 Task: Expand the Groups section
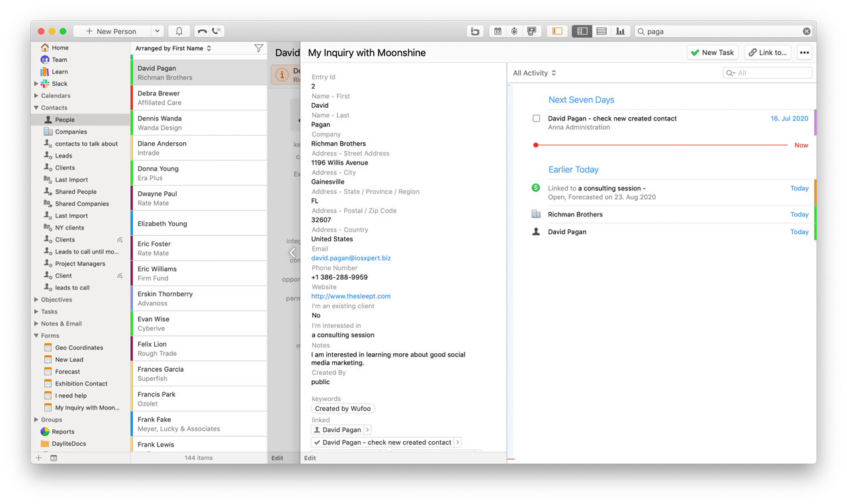pos(36,419)
